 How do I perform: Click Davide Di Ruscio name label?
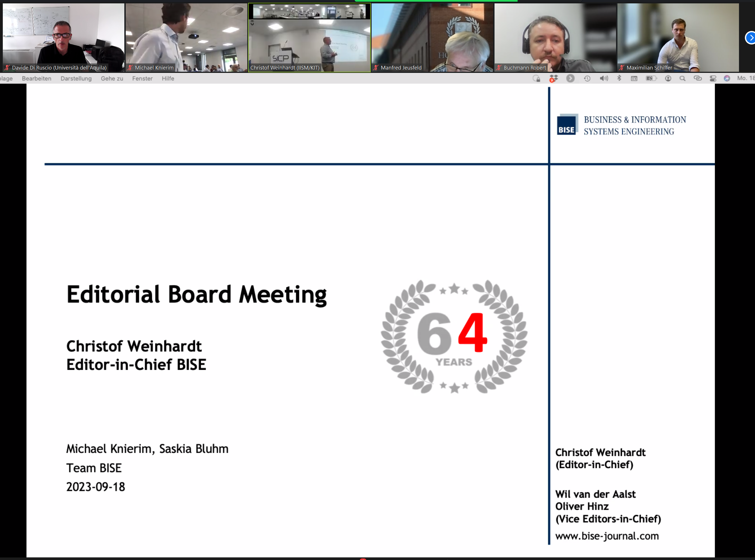[x=59, y=68]
